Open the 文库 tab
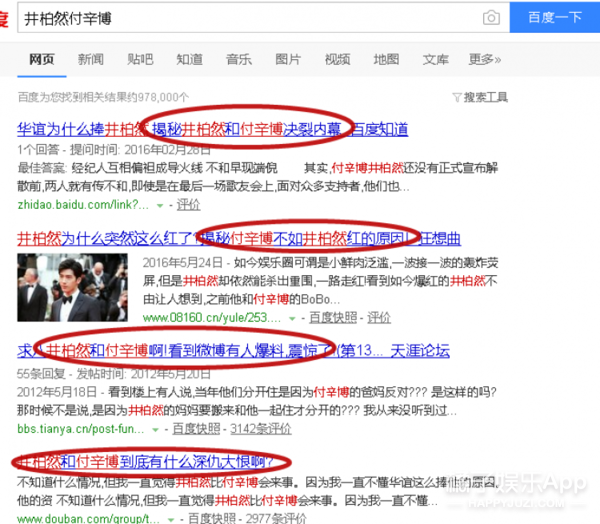Image resolution: width=600 pixels, height=524 pixels. pyautogui.click(x=435, y=60)
